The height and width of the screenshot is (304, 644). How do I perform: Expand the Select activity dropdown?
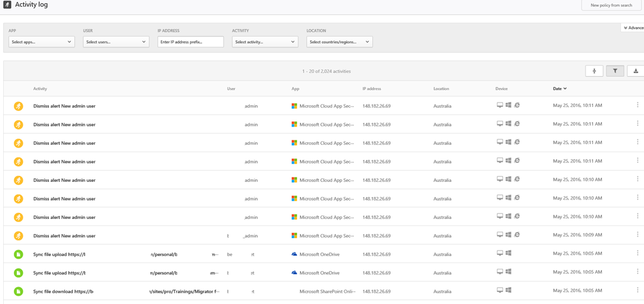coord(265,42)
